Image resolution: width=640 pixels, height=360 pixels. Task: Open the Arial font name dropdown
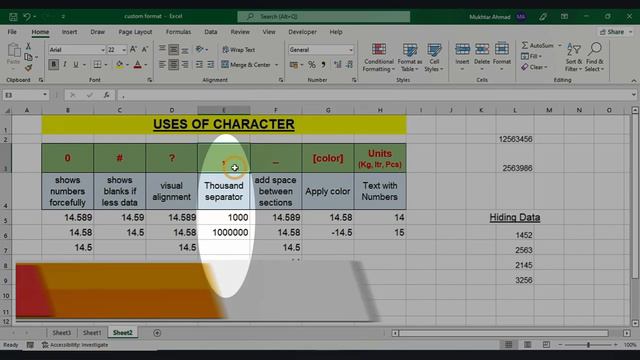pos(102,50)
